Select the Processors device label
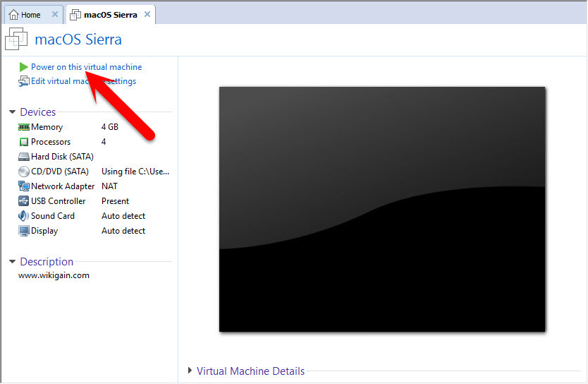 51,142
